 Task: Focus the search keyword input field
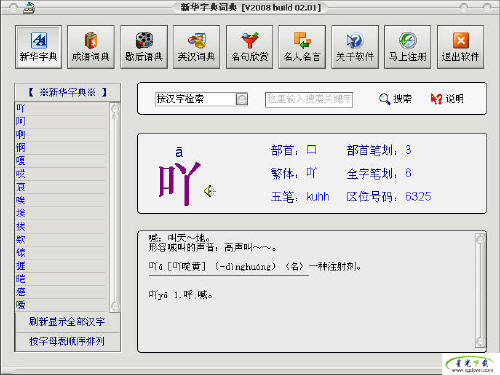point(309,99)
